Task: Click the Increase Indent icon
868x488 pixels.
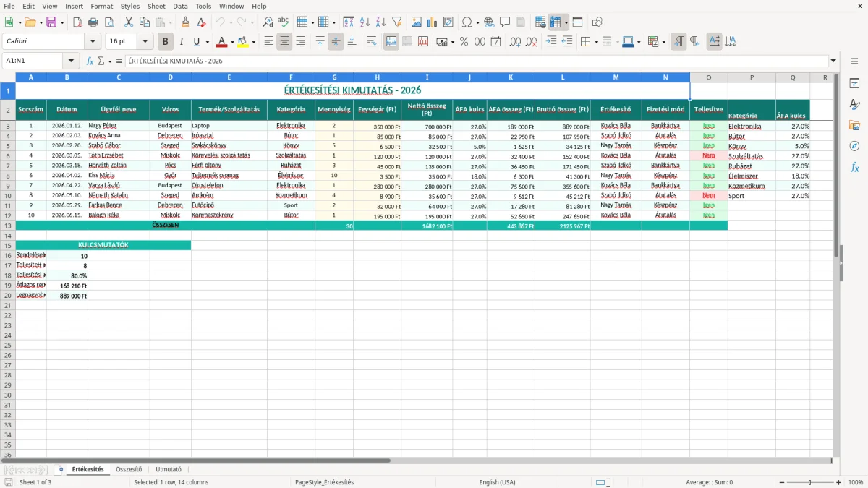Action: pos(551,42)
